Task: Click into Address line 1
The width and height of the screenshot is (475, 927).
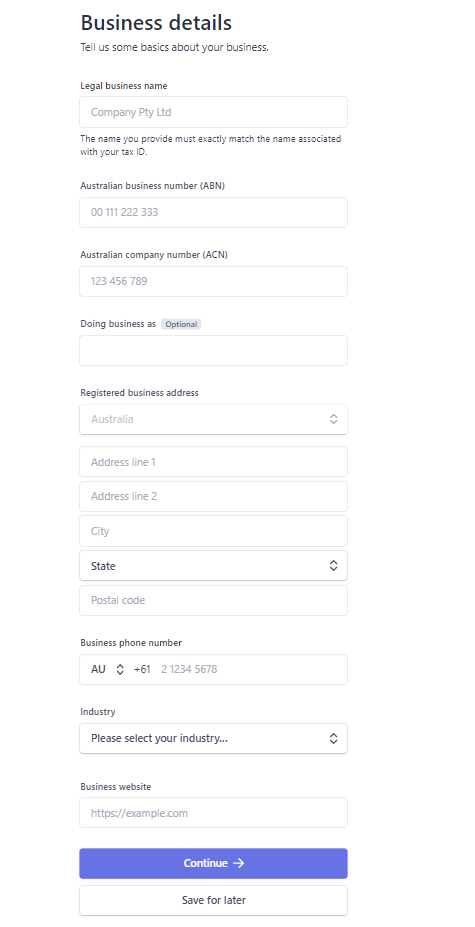Action: pyautogui.click(x=214, y=462)
